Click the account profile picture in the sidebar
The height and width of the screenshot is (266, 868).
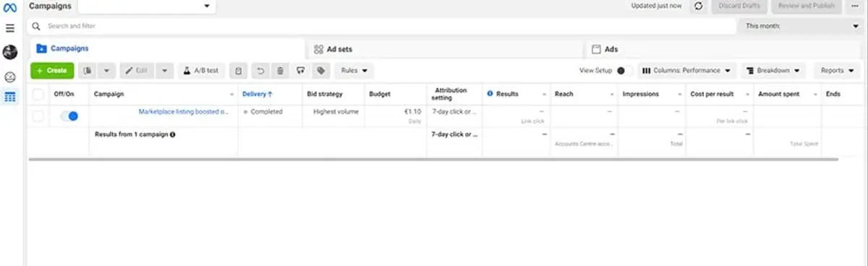(x=10, y=52)
